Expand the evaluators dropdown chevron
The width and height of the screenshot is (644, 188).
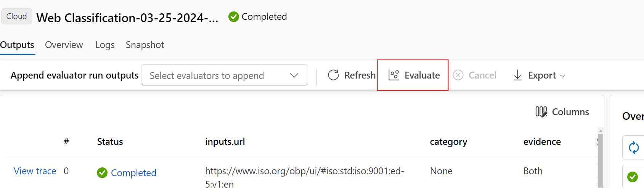click(x=294, y=76)
